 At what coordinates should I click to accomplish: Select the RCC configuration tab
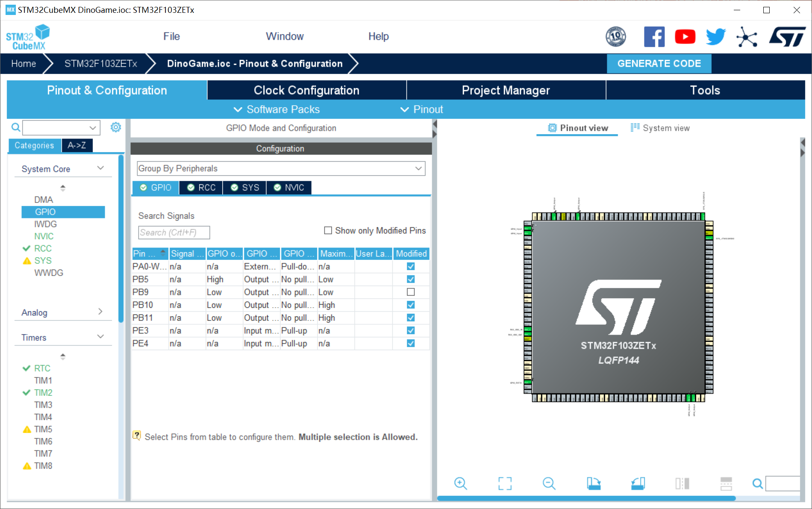click(x=201, y=188)
